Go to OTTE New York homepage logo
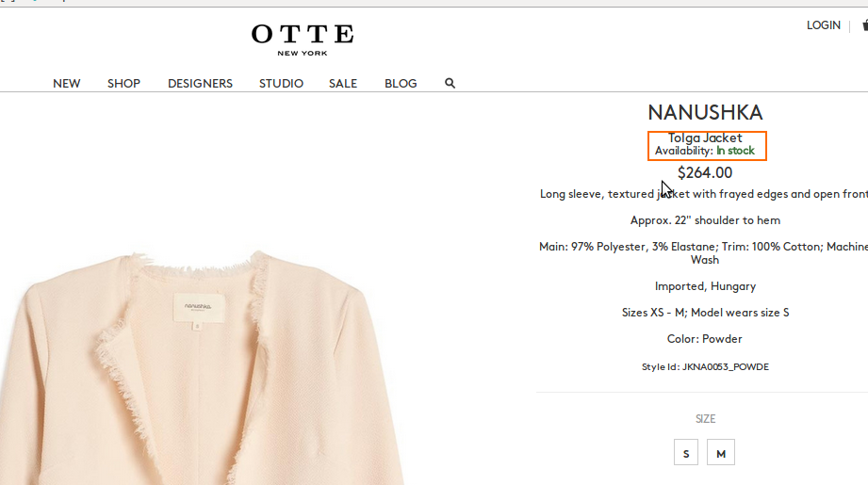 [303, 40]
